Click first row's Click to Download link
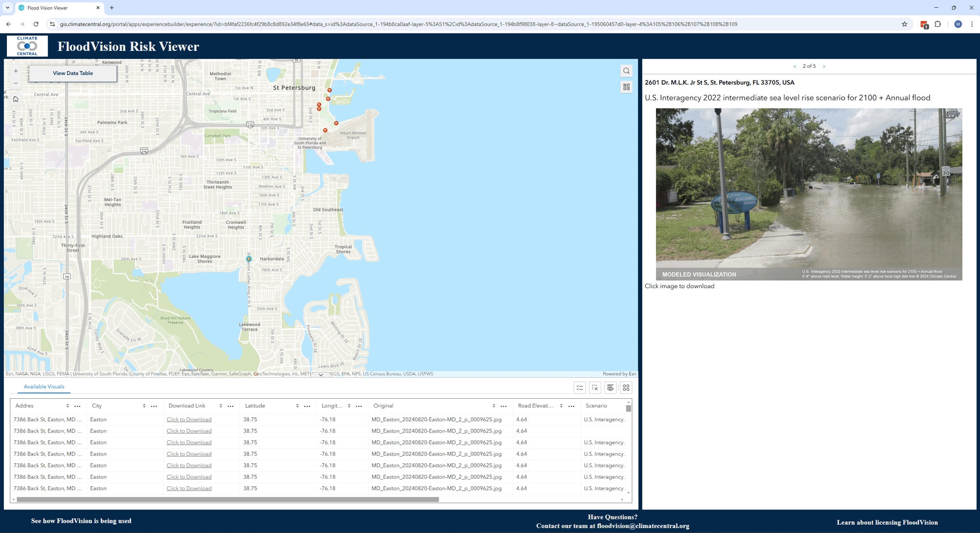This screenshot has height=533, width=980. pos(189,419)
